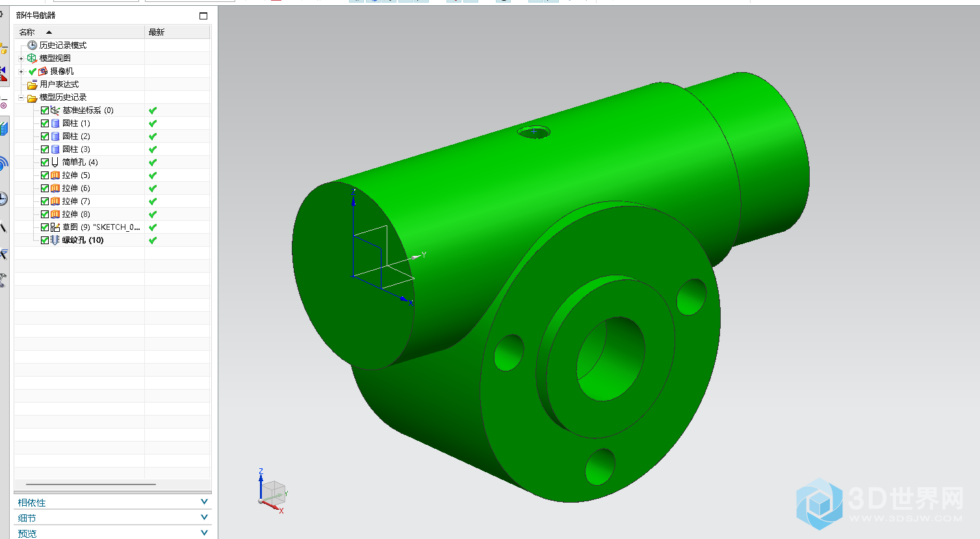Click the cylinder icon of 圆柱 (2)
Image resolution: width=980 pixels, height=539 pixels.
55,136
